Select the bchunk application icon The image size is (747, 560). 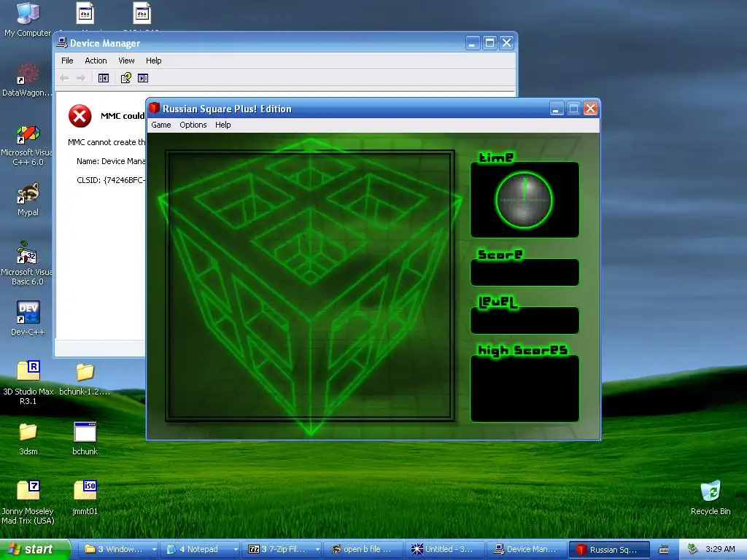tap(85, 439)
